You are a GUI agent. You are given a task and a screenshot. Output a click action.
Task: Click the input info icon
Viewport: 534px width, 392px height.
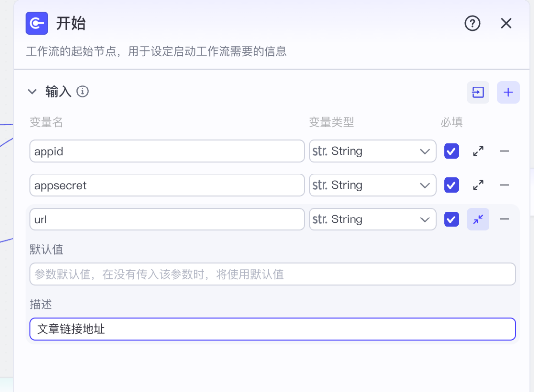[83, 91]
